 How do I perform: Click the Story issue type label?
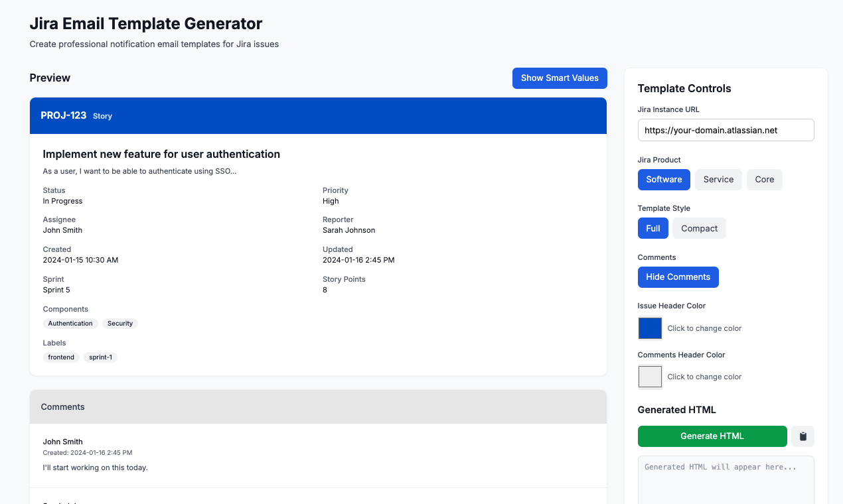[x=102, y=116]
